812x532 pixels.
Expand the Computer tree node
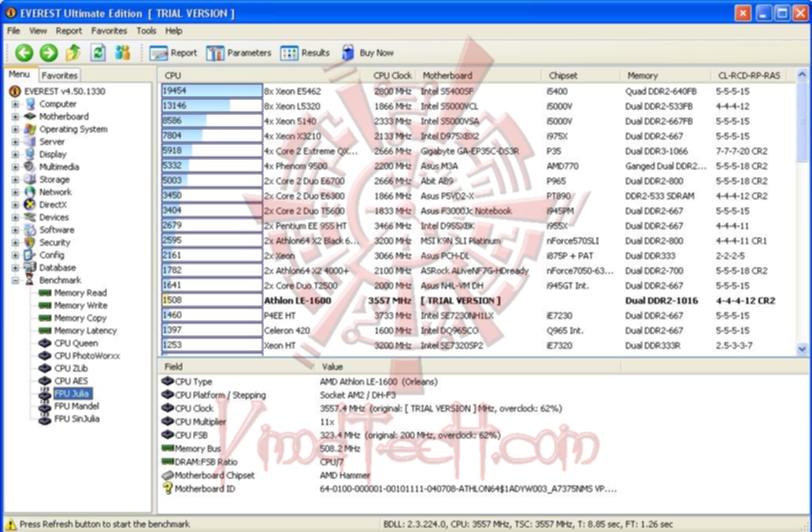point(16,104)
